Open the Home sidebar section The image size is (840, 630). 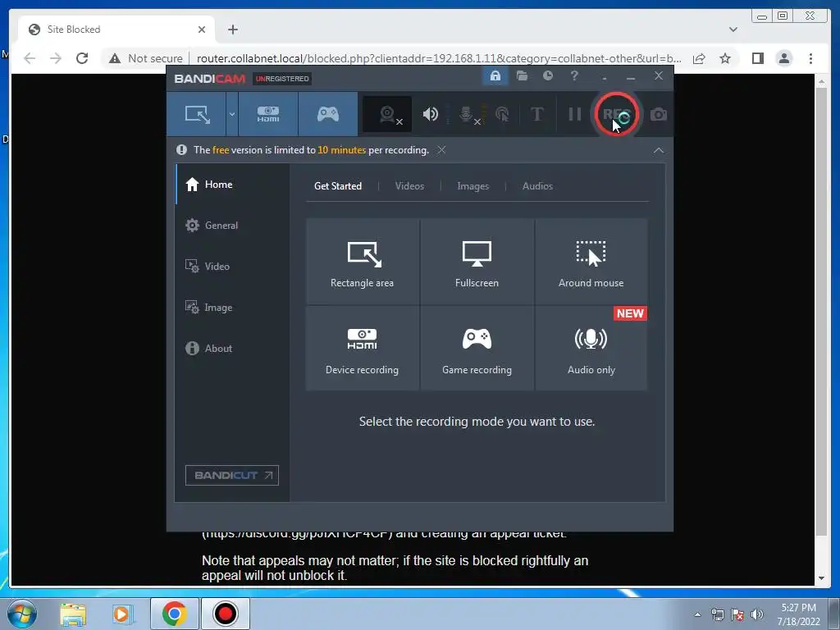pyautogui.click(x=231, y=185)
